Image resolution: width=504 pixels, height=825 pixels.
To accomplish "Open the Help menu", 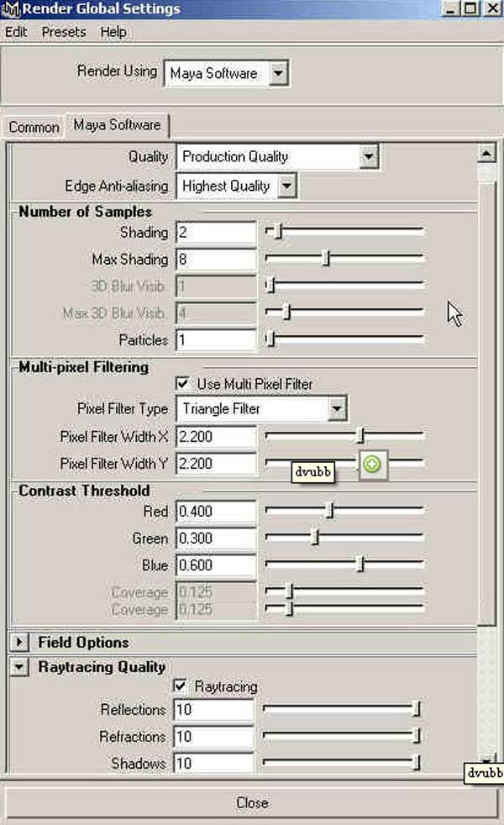I will click(x=113, y=32).
